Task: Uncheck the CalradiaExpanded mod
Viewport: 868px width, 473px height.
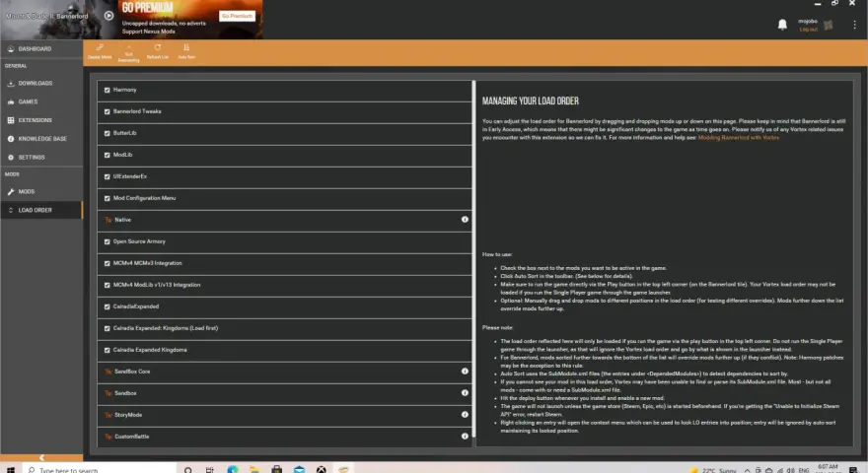Action: tap(108, 306)
